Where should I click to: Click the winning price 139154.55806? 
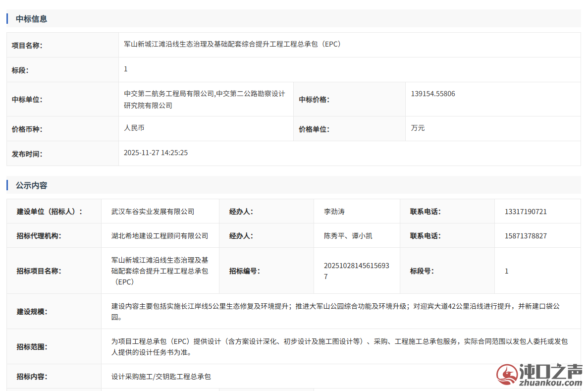[432, 94]
